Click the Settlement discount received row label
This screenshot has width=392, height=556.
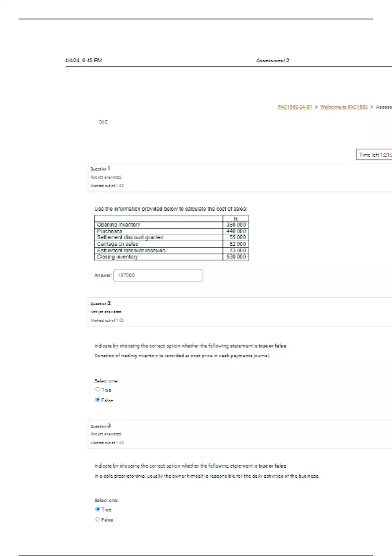(131, 251)
